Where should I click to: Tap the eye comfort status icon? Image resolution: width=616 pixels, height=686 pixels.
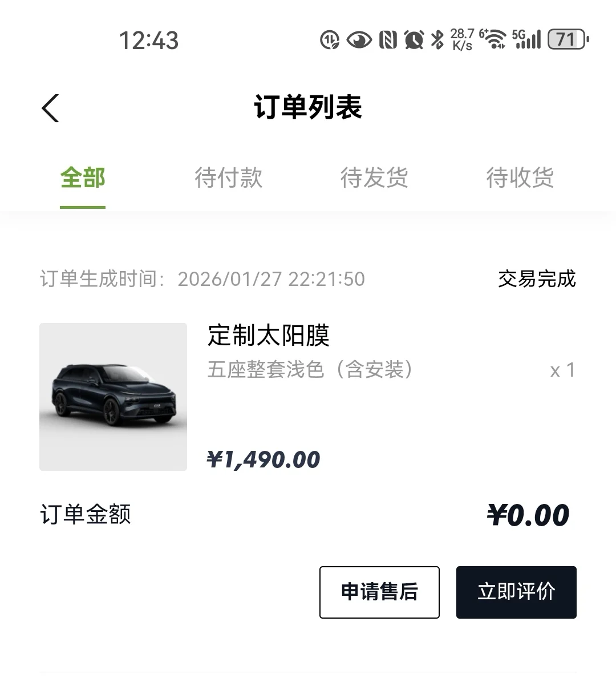[x=359, y=40]
